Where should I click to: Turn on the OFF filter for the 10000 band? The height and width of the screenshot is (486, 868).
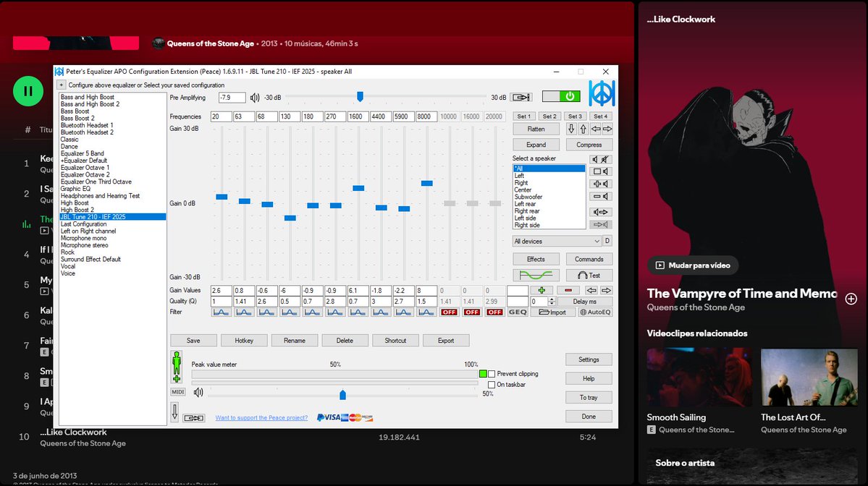pyautogui.click(x=449, y=312)
